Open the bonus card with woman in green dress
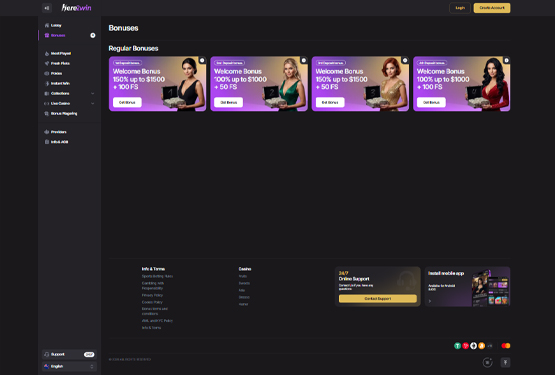Image resolution: width=555 pixels, height=375 pixels. [x=259, y=84]
